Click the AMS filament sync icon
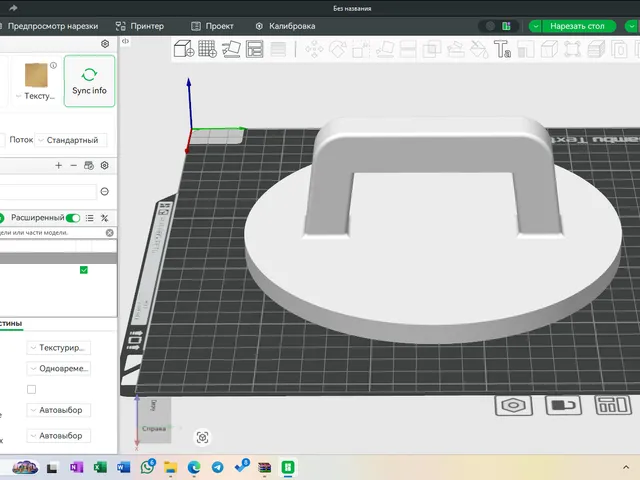 (x=89, y=165)
